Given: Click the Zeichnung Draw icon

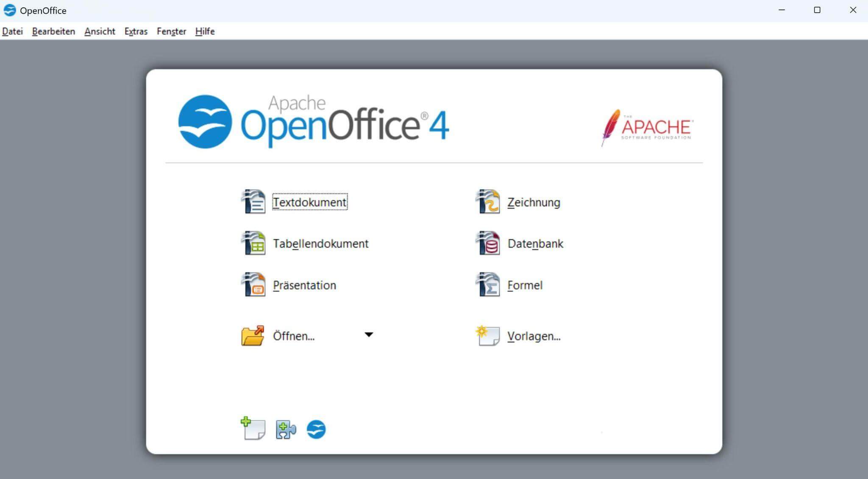Looking at the screenshot, I should click(x=488, y=202).
